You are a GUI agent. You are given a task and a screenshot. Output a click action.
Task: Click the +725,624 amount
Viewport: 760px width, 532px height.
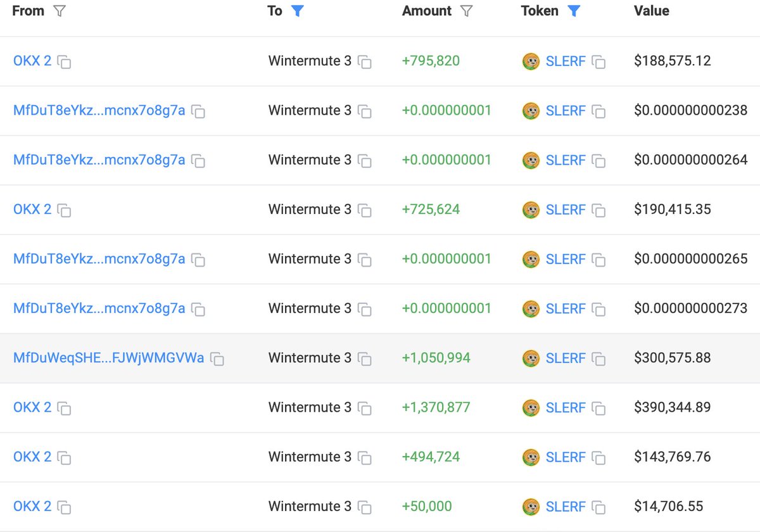(431, 209)
